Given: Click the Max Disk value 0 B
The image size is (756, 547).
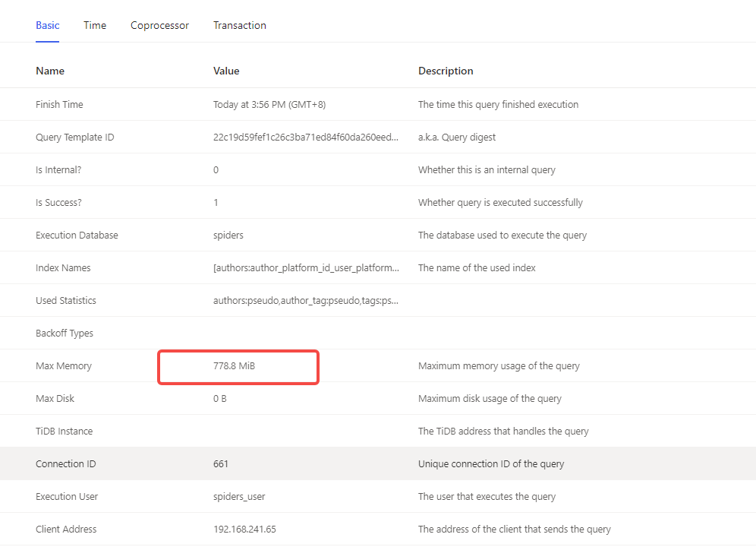Looking at the screenshot, I should (219, 399).
